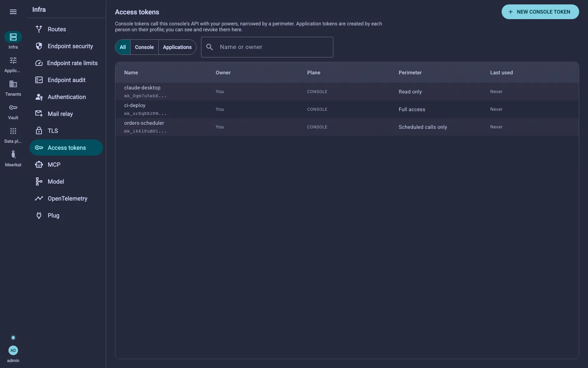Click the Full access perimeter cell
Viewport: 588px width, 368px height.
click(x=412, y=109)
